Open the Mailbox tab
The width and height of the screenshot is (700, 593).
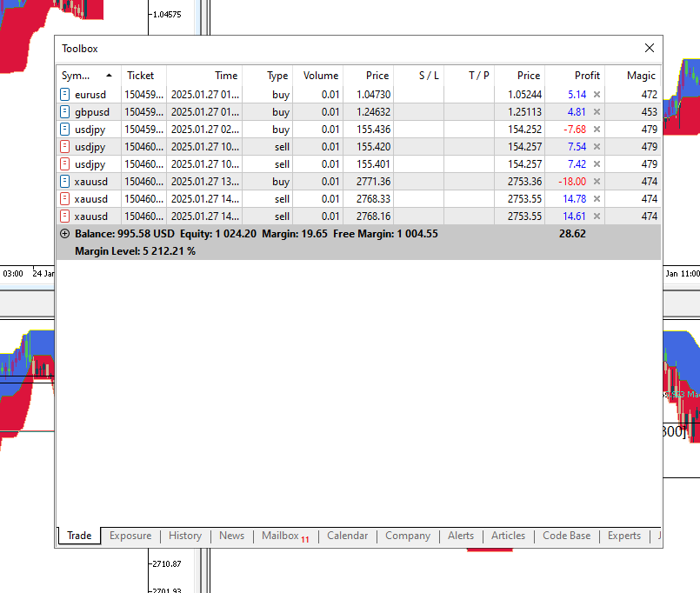pos(280,536)
